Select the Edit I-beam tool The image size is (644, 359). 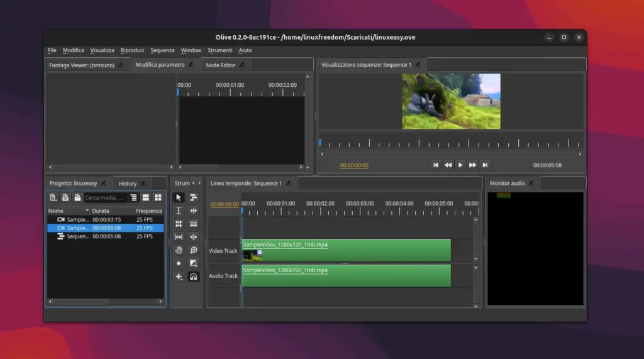[178, 211]
